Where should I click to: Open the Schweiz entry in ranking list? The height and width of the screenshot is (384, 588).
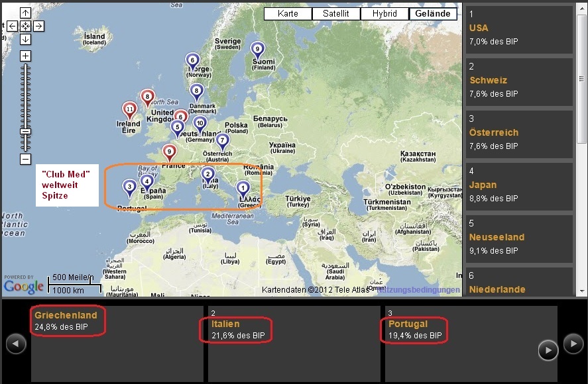coord(519,82)
